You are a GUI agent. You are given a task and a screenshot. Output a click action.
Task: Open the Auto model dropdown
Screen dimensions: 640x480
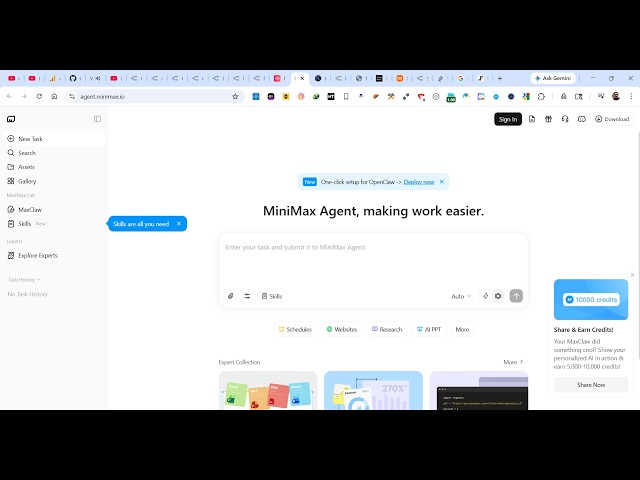[x=461, y=296]
